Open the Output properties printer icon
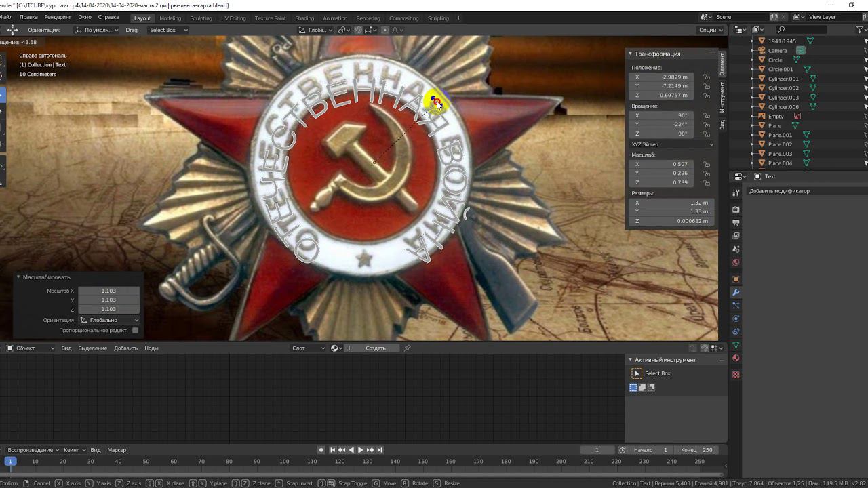The height and width of the screenshot is (488, 868). click(x=736, y=223)
